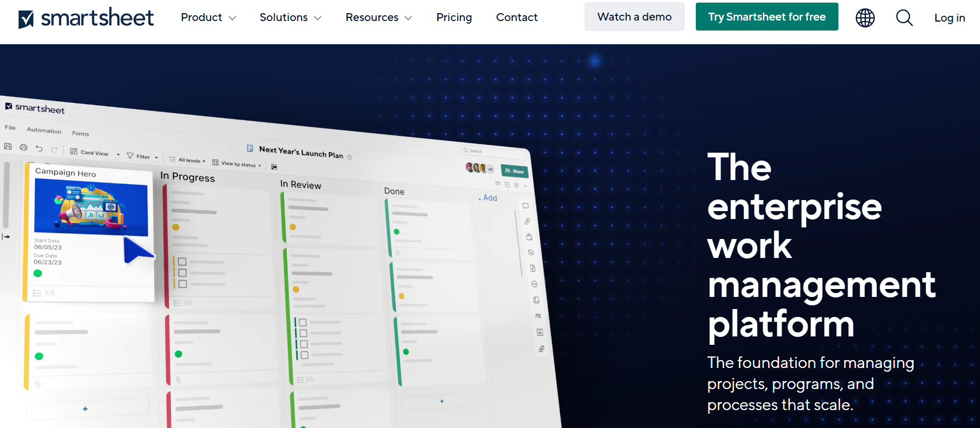Click the In Progress column header

pyautogui.click(x=187, y=177)
